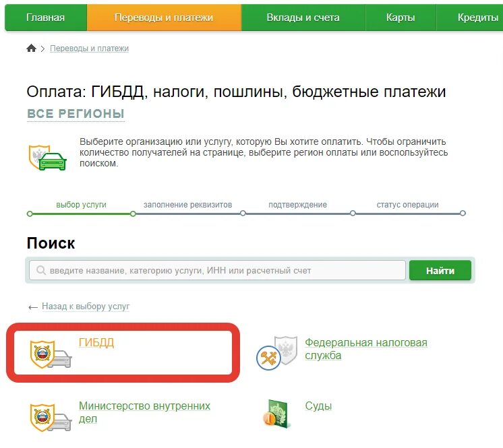Open the ВСЕ РЕГИОНЫ region selector
Screen dimensions: 503x448
click(76, 114)
